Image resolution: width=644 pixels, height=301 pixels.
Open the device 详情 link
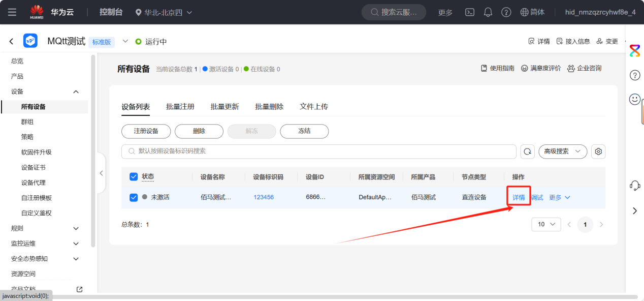point(518,197)
